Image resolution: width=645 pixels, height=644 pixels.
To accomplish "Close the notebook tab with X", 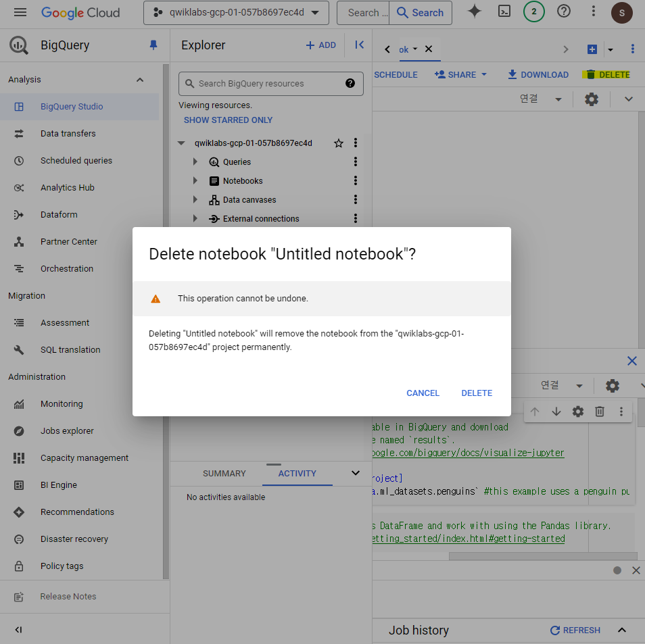I will click(x=429, y=49).
